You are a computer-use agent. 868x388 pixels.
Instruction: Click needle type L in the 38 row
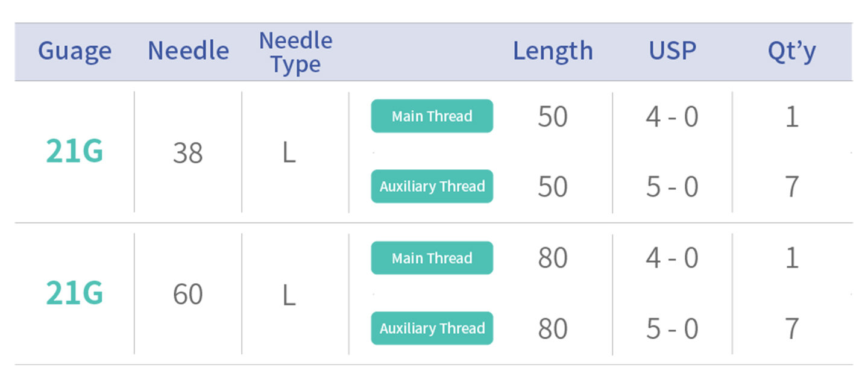coord(289,153)
